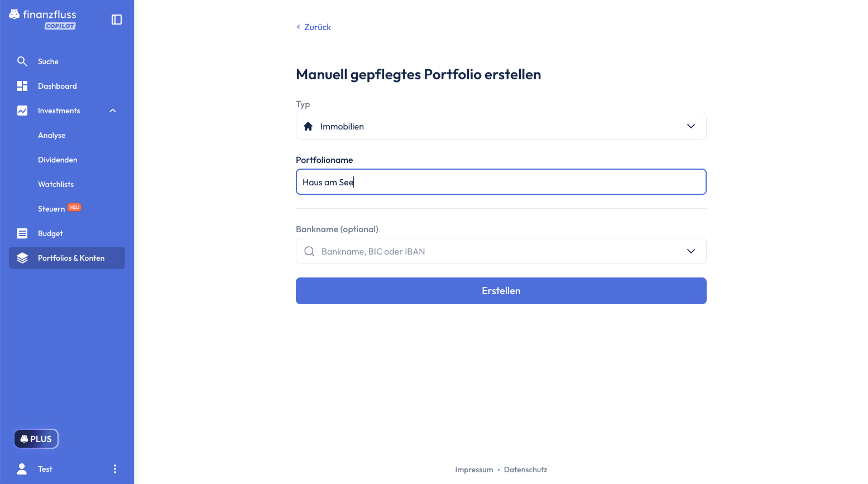Collapse the sidebar with the panel icon
The image size is (868, 484).
(117, 20)
